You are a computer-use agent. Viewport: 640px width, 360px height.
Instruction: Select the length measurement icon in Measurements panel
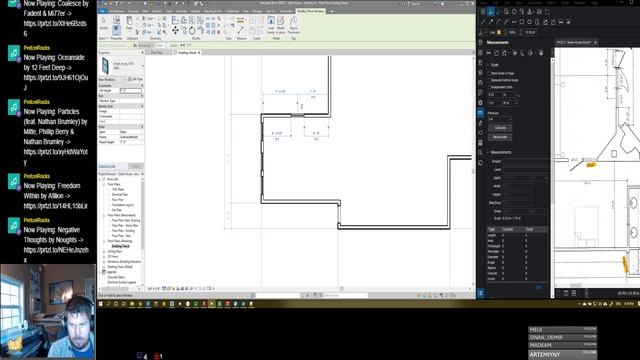pyautogui.click(x=489, y=53)
